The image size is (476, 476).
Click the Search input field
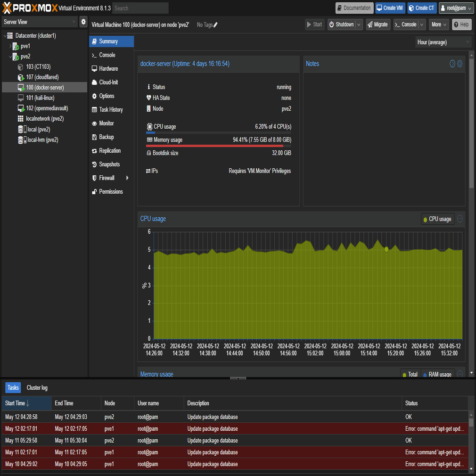[x=140, y=8]
